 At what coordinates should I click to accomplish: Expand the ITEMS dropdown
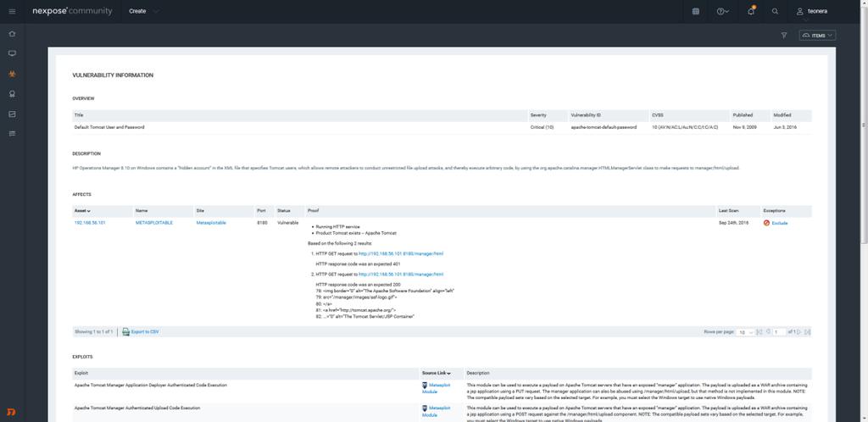(817, 36)
